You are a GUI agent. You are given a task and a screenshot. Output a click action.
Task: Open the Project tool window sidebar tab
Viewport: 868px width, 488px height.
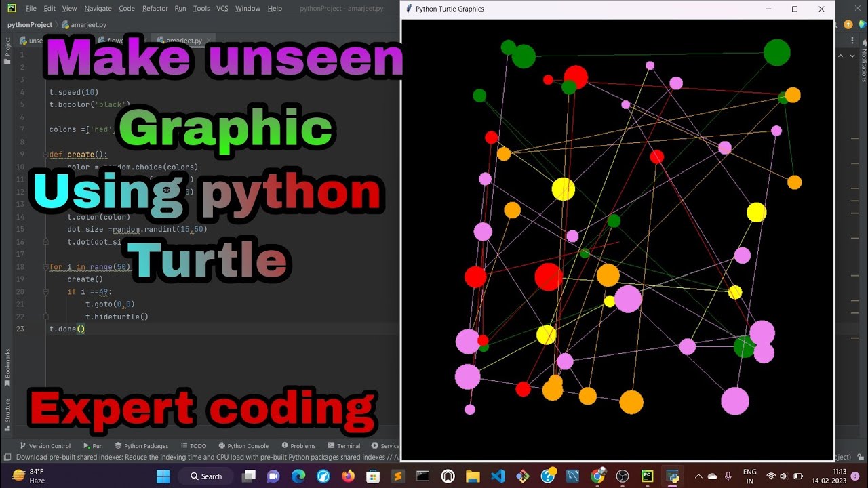(x=7, y=52)
